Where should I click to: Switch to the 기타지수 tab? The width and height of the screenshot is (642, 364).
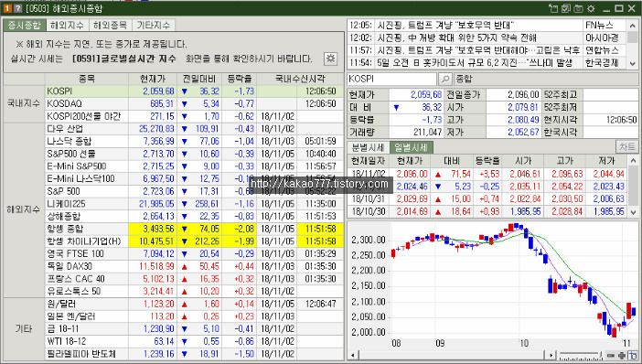click(x=153, y=26)
